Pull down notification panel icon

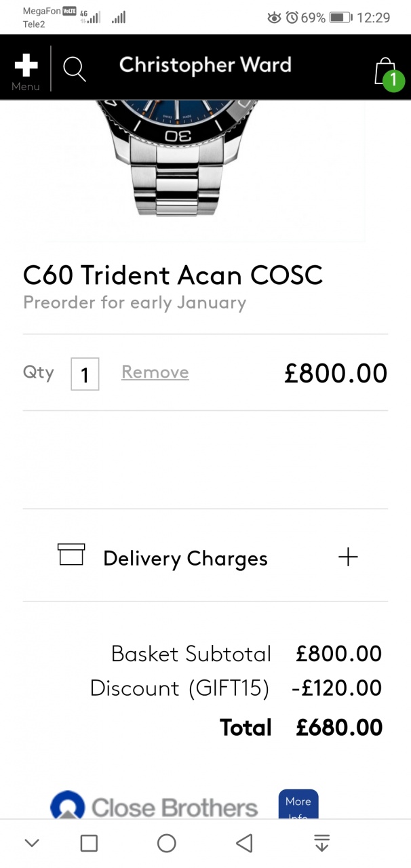coord(321,843)
